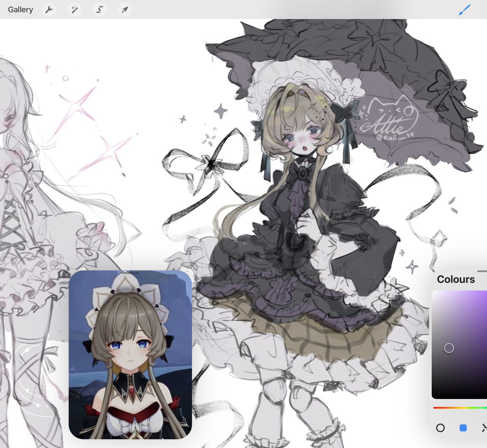
Task: Click the colour reticle in the saturation square
Action: [x=449, y=348]
